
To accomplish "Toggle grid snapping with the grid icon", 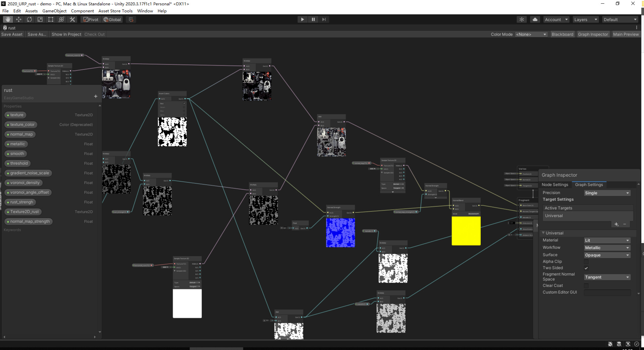I will click(x=130, y=19).
